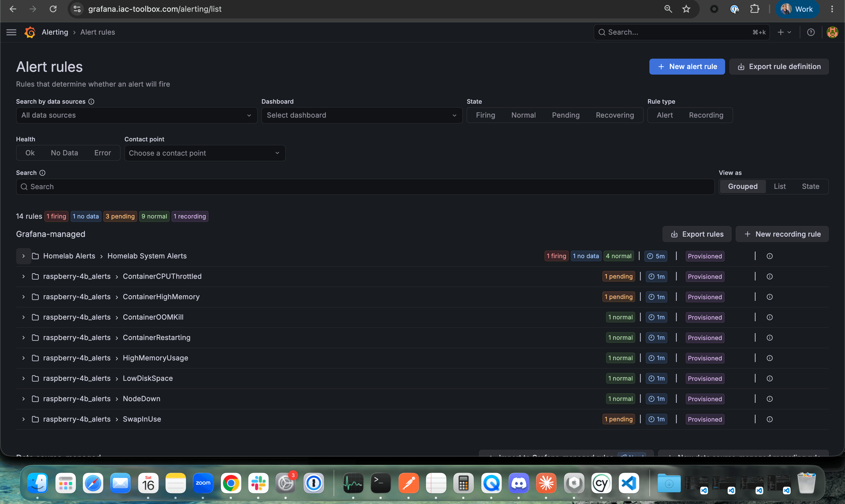
Task: Filter by No Data health
Action: click(x=65, y=153)
